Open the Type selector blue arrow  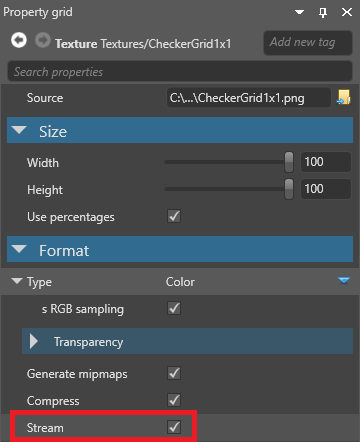(x=344, y=281)
